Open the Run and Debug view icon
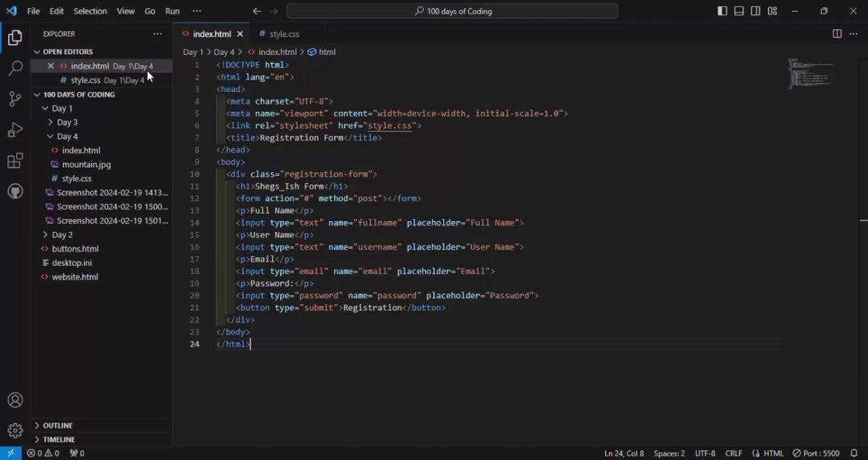This screenshot has width=868, height=460. [14, 130]
